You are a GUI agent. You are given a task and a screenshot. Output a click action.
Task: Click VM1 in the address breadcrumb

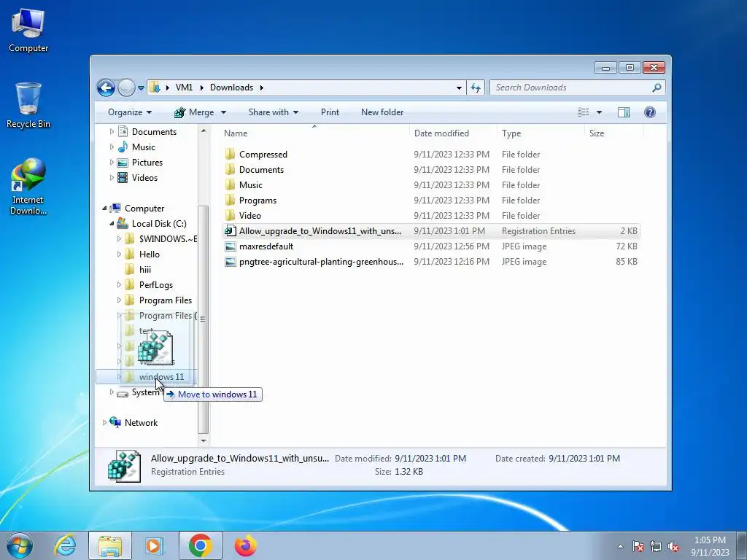coord(184,87)
